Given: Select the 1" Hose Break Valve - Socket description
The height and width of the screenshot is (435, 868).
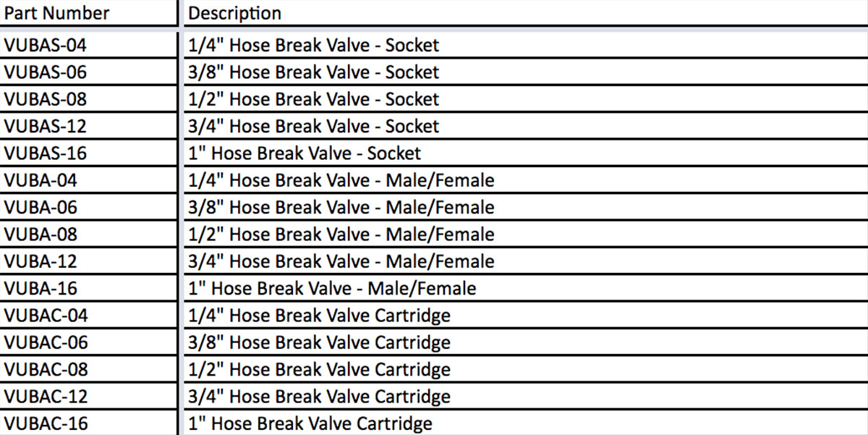Looking at the screenshot, I should click(x=305, y=153).
